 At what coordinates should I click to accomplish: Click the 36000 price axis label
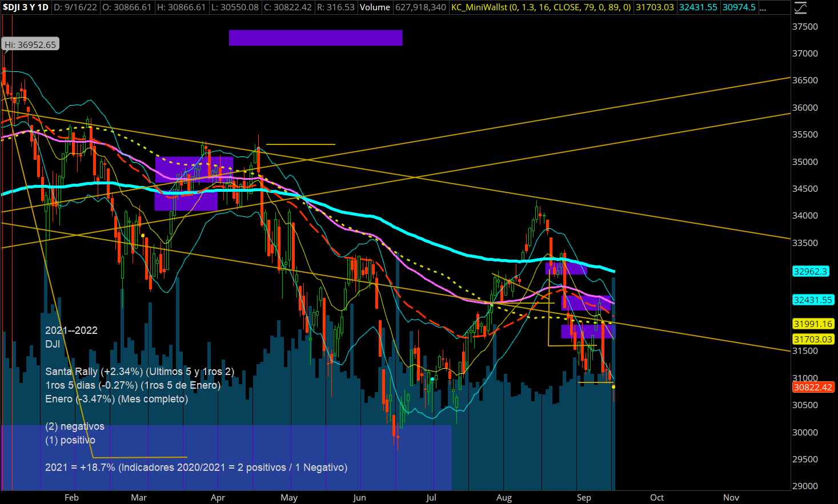pos(805,108)
